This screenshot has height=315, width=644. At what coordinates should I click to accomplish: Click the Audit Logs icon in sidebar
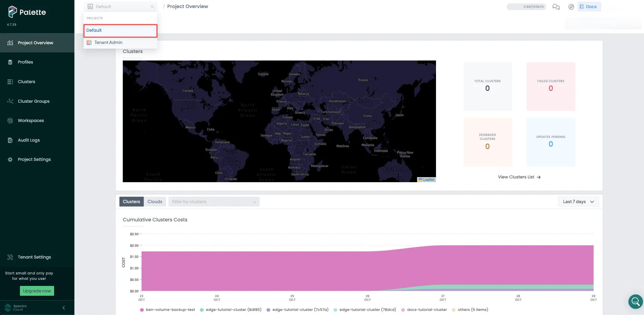tap(10, 140)
